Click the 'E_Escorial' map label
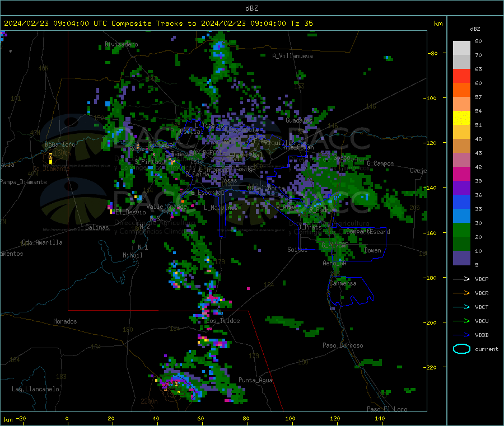Viewport: 504px width, 426px height. [208, 193]
